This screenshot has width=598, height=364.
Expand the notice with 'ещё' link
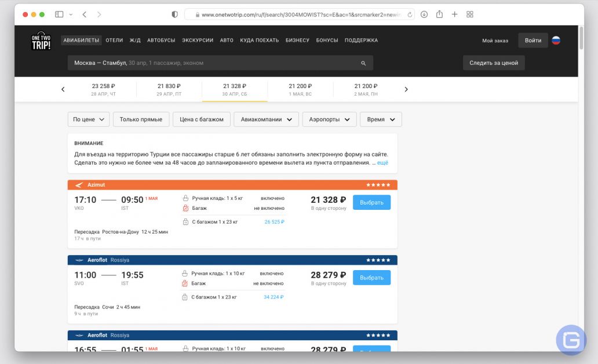click(x=382, y=163)
